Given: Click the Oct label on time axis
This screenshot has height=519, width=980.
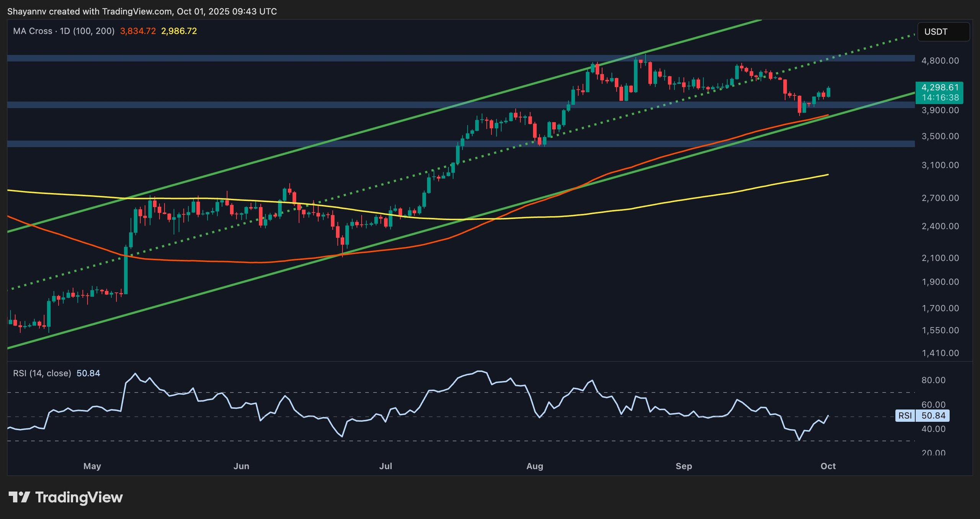Looking at the screenshot, I should (x=828, y=466).
